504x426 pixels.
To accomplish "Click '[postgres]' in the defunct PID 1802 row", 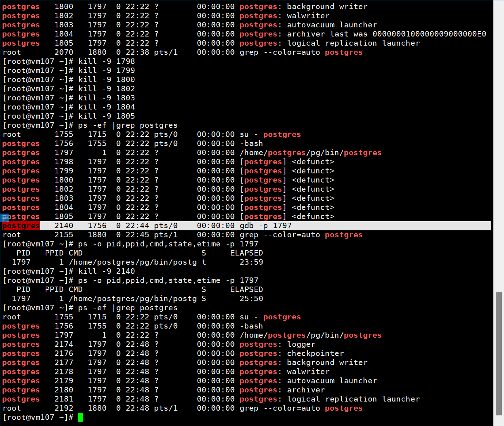I will tap(263, 189).
